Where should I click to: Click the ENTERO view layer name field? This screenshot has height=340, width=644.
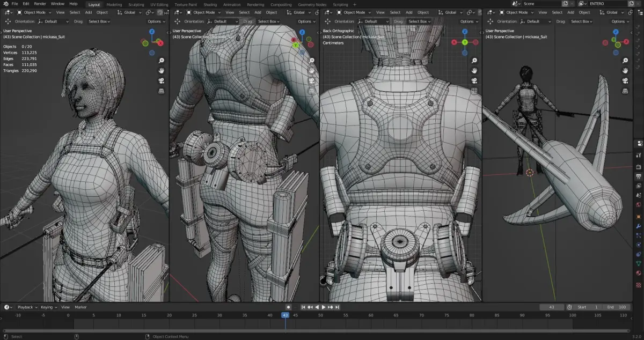coord(609,4)
